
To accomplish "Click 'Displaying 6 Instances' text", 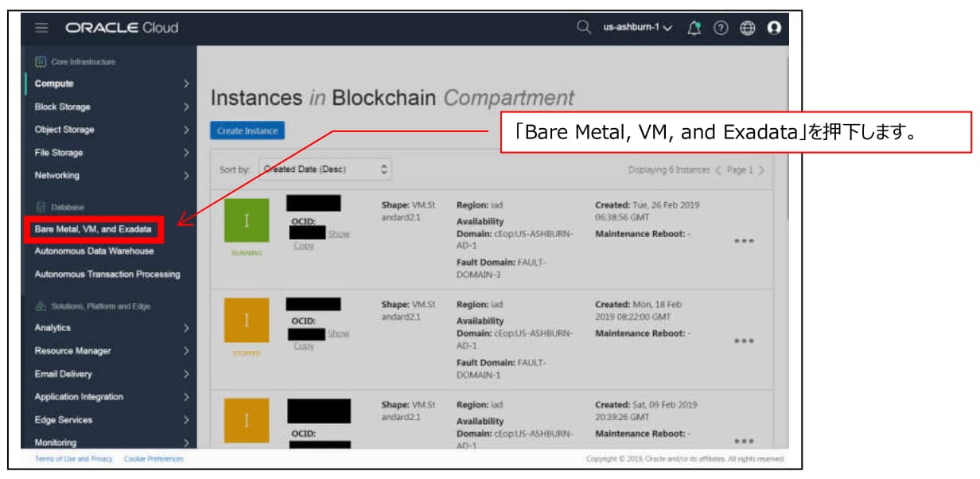I will click(667, 170).
